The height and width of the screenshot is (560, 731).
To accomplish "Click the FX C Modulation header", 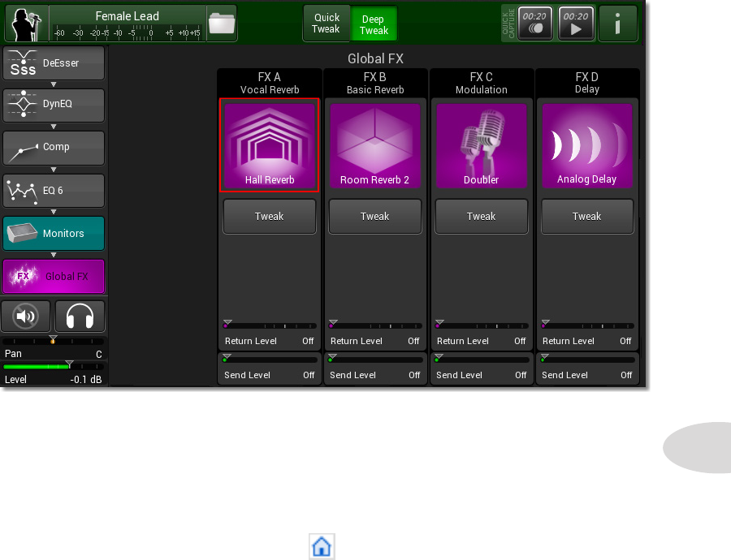I will [x=481, y=84].
